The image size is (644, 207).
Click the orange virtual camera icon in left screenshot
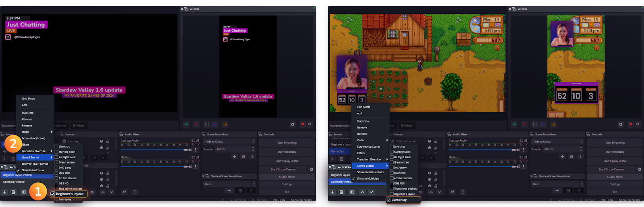(x=225, y=124)
